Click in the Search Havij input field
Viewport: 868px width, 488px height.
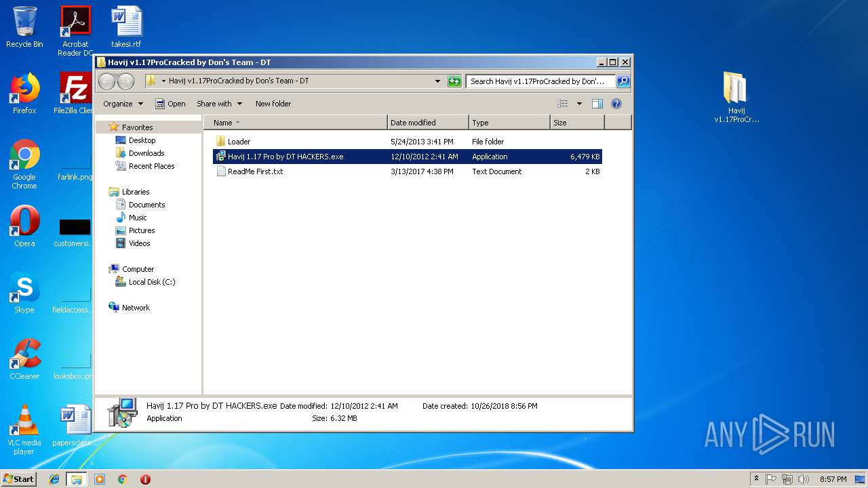click(540, 81)
